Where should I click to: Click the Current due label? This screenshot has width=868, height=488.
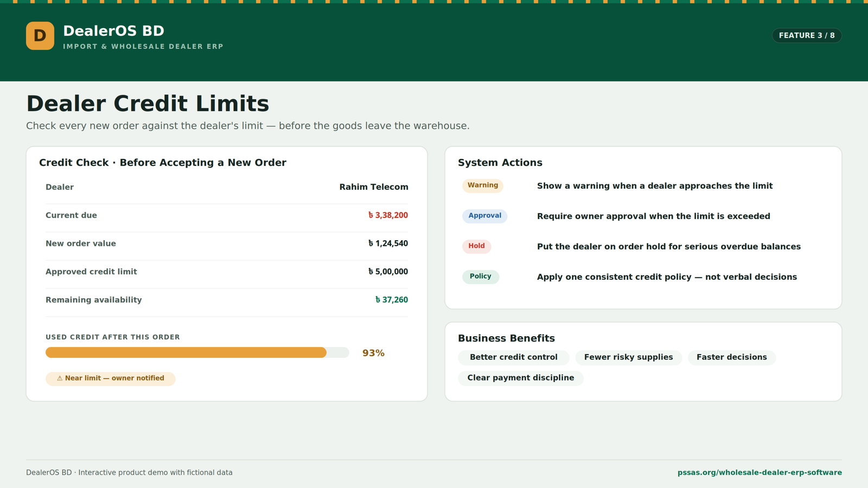71,215
